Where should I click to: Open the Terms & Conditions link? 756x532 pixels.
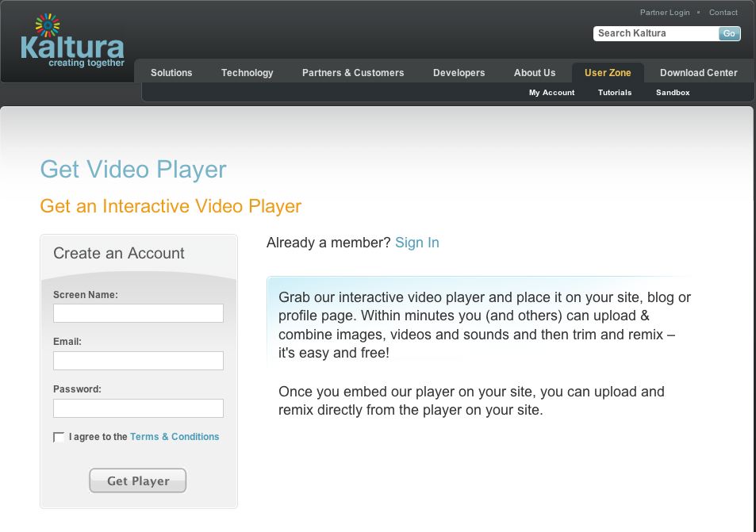(x=175, y=437)
